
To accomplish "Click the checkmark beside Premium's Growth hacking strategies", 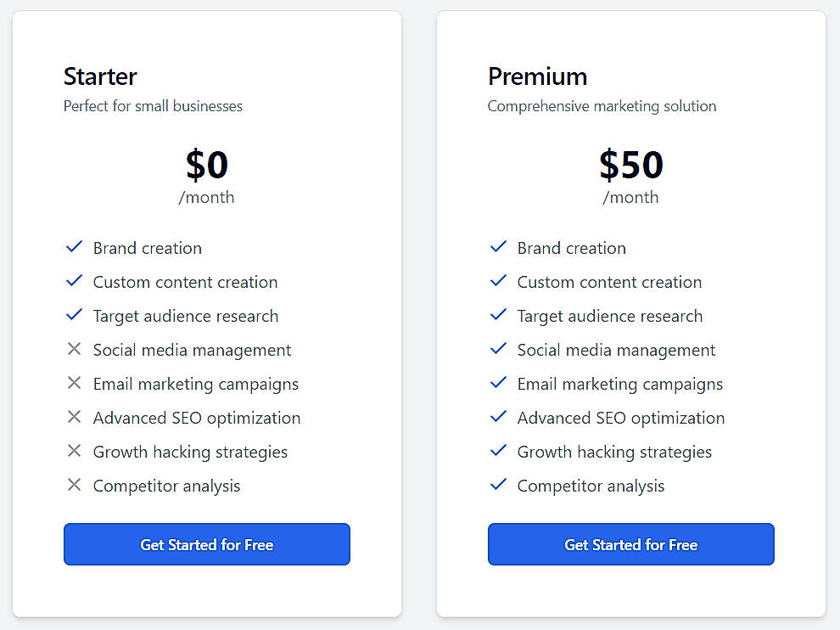I will (498, 451).
